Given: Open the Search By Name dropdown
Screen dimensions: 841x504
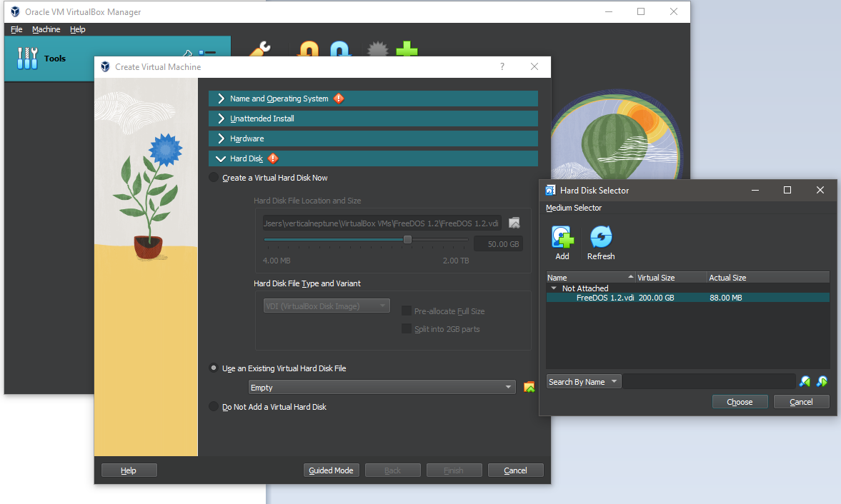Looking at the screenshot, I should coord(584,382).
